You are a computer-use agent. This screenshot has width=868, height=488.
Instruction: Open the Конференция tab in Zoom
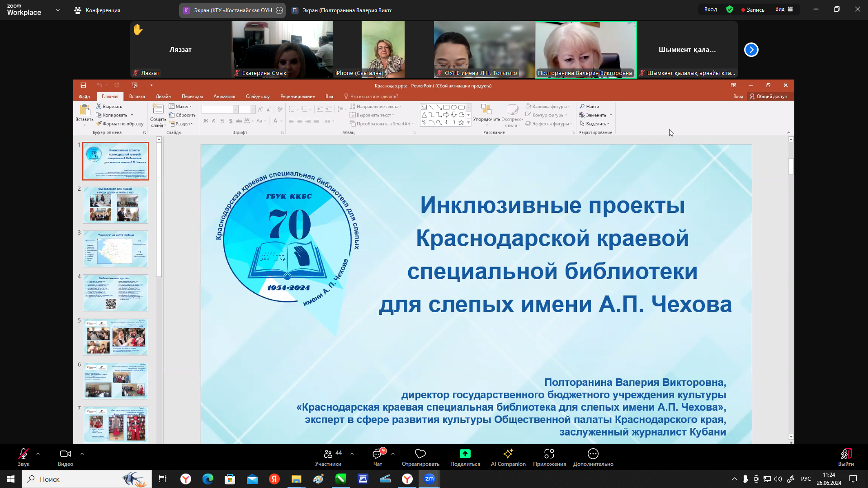pyautogui.click(x=98, y=10)
